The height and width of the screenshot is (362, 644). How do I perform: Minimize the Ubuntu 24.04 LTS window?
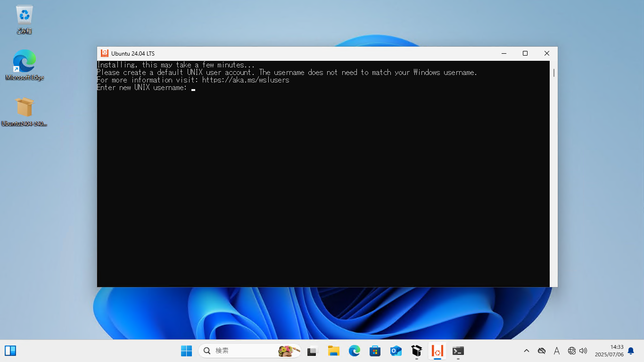click(x=504, y=53)
